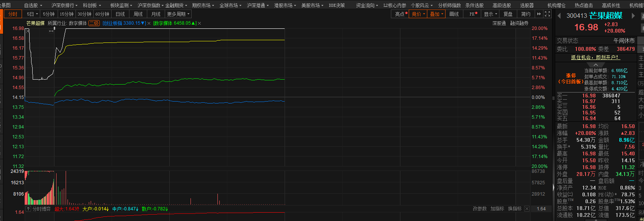
Task: Open the 竞价 dropdown
Action: click(x=418, y=14)
